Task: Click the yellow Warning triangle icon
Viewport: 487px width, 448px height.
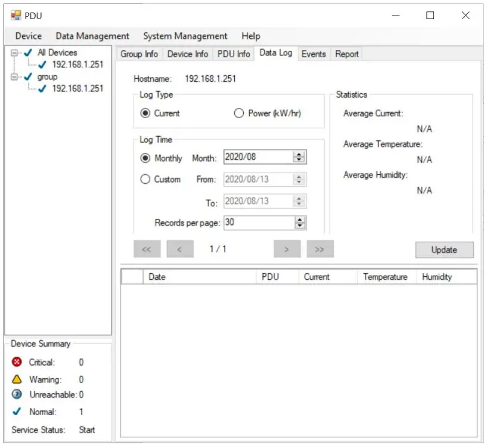Action: (x=17, y=379)
